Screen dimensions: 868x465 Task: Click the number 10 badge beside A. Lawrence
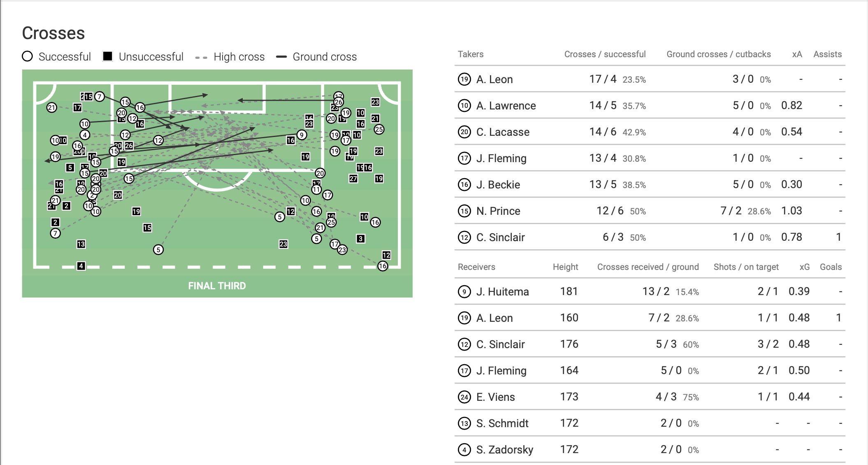click(464, 106)
